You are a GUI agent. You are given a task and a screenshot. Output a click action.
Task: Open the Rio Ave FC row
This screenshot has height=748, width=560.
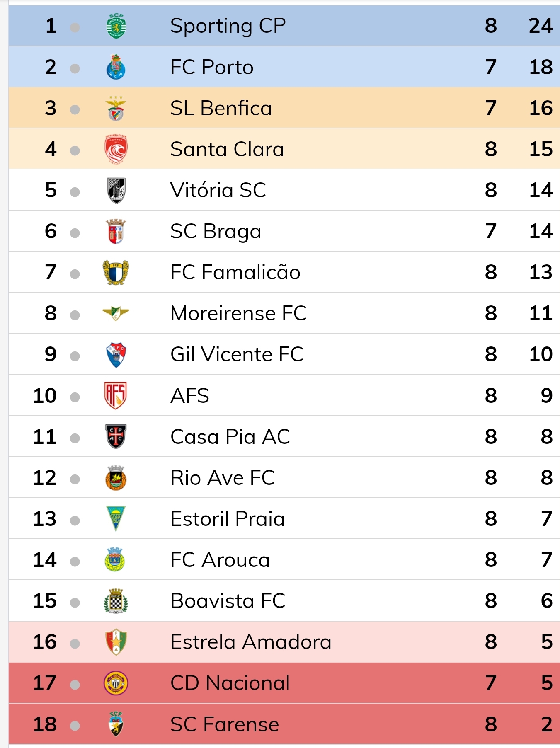pos(284,478)
